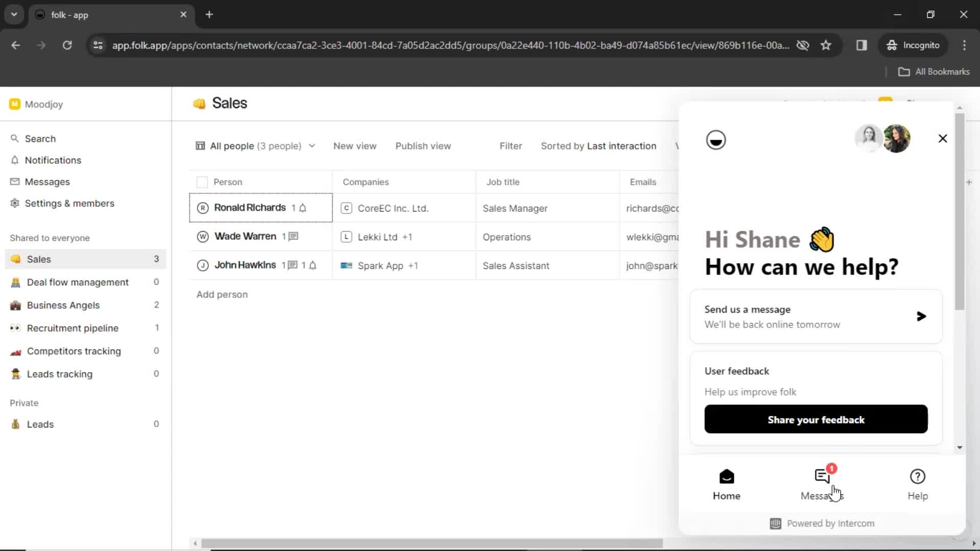
Task: Toggle checkbox next to Person column
Action: pyautogui.click(x=202, y=182)
